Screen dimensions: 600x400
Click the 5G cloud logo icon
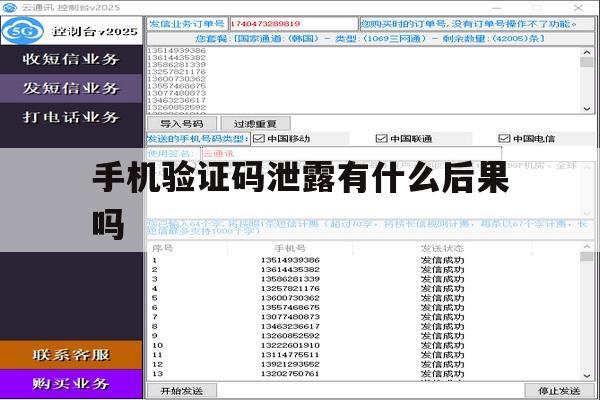[23, 31]
